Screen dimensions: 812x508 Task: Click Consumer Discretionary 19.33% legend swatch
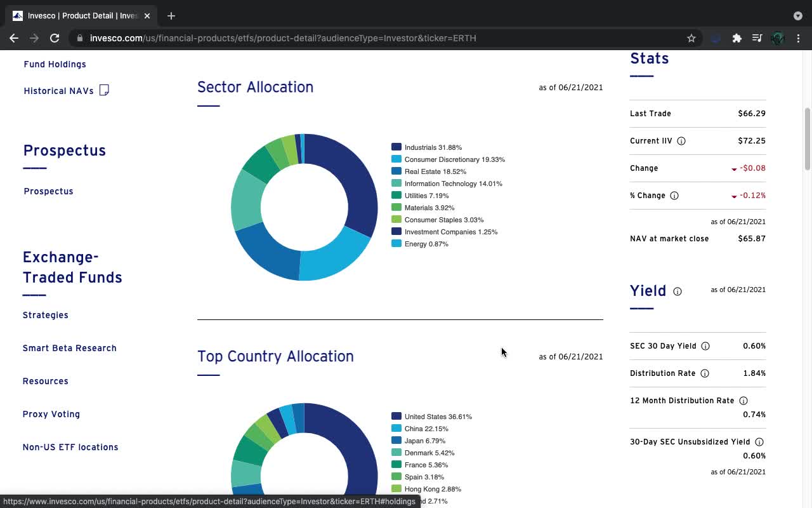pyautogui.click(x=396, y=159)
